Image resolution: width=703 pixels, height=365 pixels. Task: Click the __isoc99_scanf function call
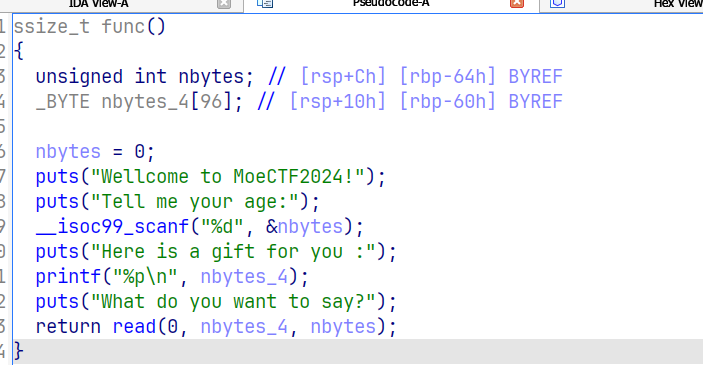pos(112,227)
